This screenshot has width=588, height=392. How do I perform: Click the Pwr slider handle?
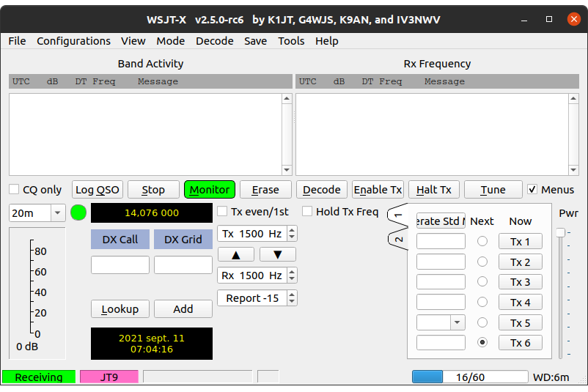[x=561, y=232]
